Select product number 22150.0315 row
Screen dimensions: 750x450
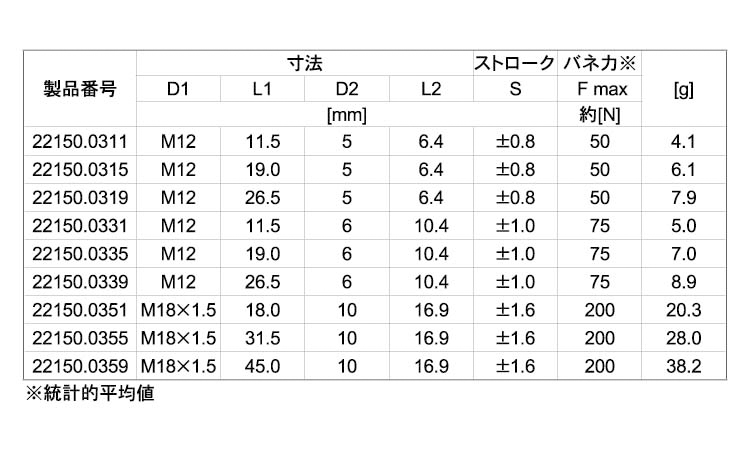pos(80,169)
